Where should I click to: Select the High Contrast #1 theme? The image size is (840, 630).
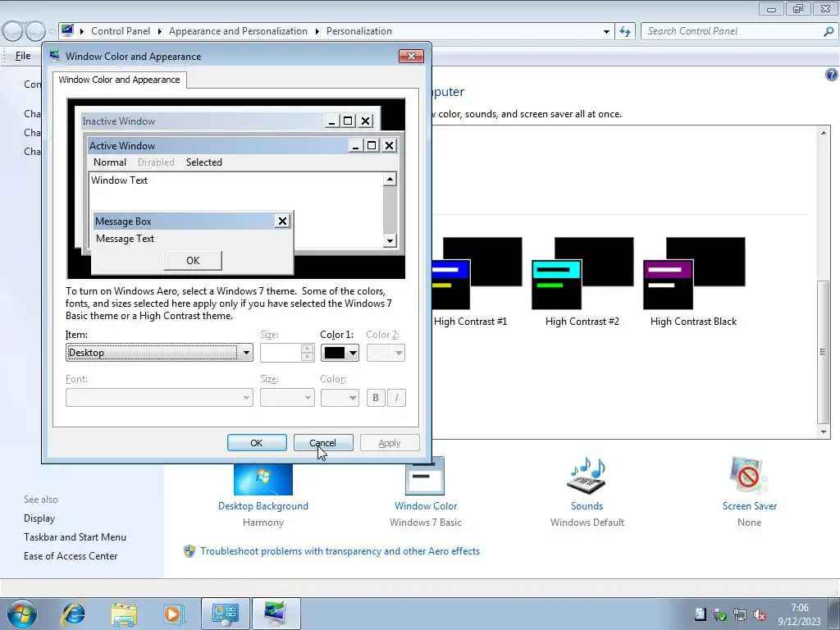click(x=470, y=282)
